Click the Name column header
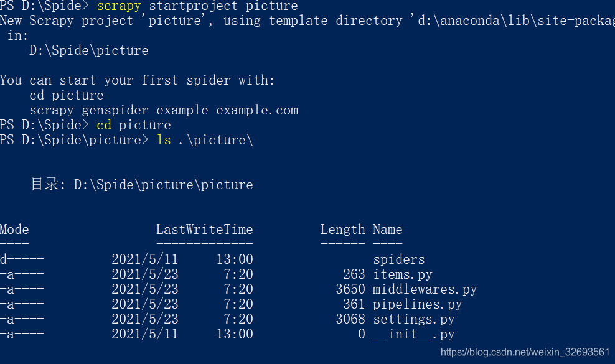This screenshot has width=615, height=364. (387, 230)
